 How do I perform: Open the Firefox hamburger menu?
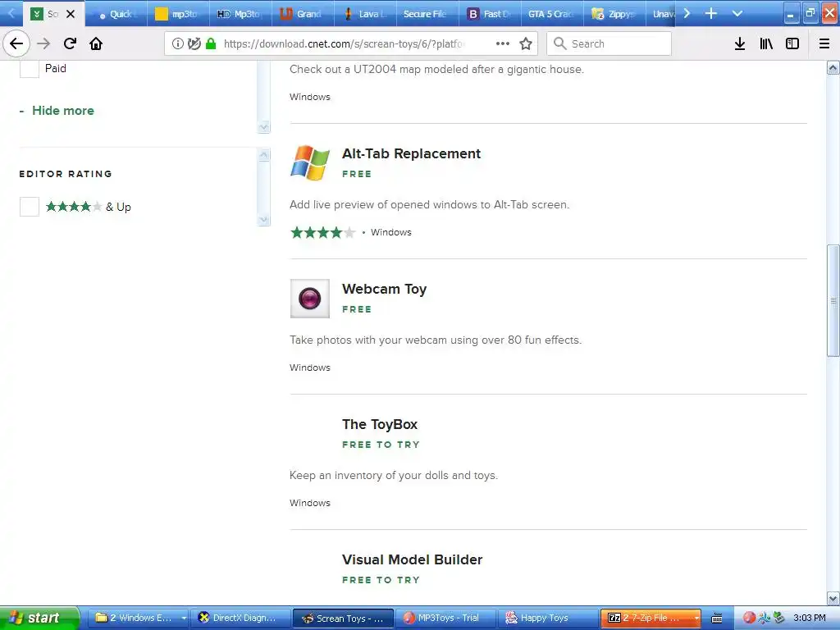coord(824,43)
